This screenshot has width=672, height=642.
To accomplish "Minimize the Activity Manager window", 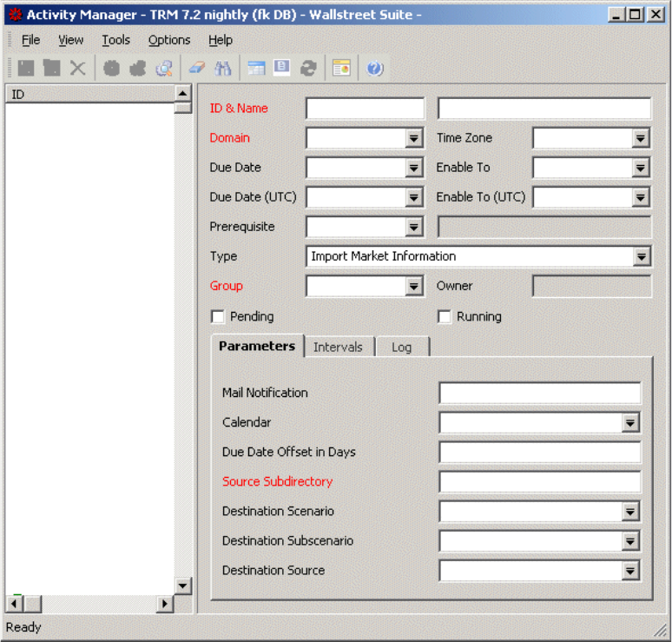I will tap(616, 15).
